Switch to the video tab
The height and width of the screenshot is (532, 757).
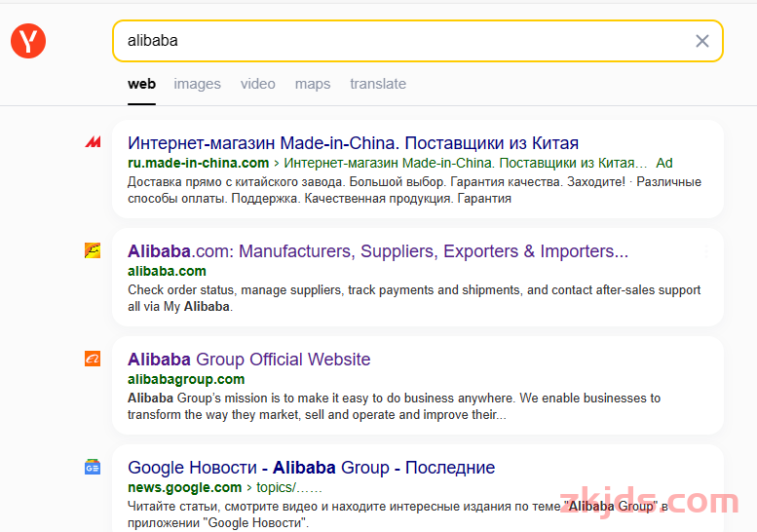coord(258,84)
